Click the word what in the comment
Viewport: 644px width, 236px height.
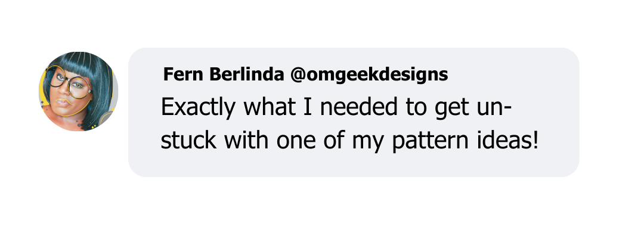click(270, 107)
